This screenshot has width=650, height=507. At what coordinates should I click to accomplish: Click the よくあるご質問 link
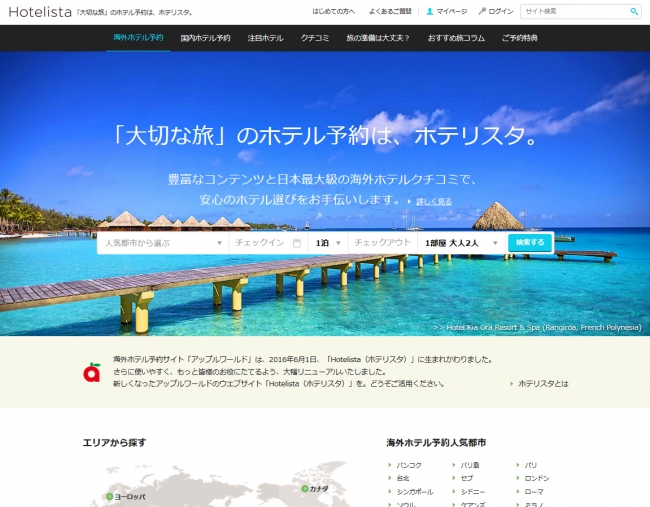pos(390,12)
